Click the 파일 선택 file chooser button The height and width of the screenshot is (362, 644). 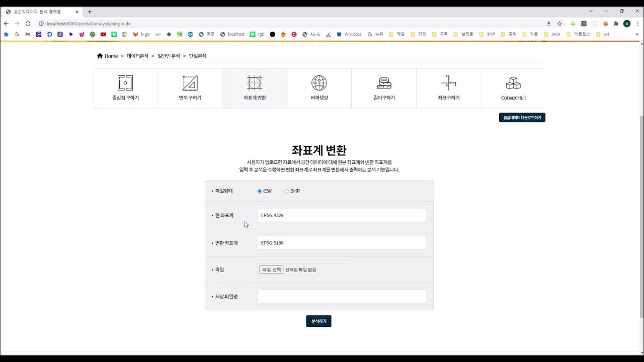click(272, 269)
